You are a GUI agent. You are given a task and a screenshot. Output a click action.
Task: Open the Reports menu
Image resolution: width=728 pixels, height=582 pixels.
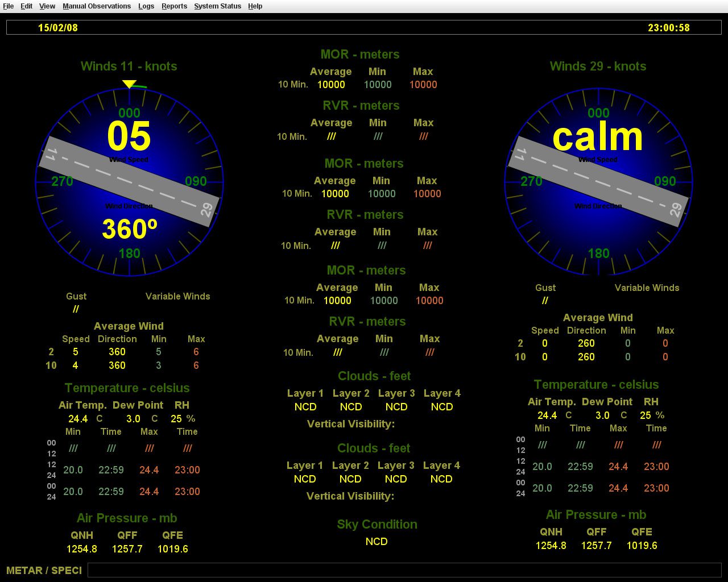(174, 6)
